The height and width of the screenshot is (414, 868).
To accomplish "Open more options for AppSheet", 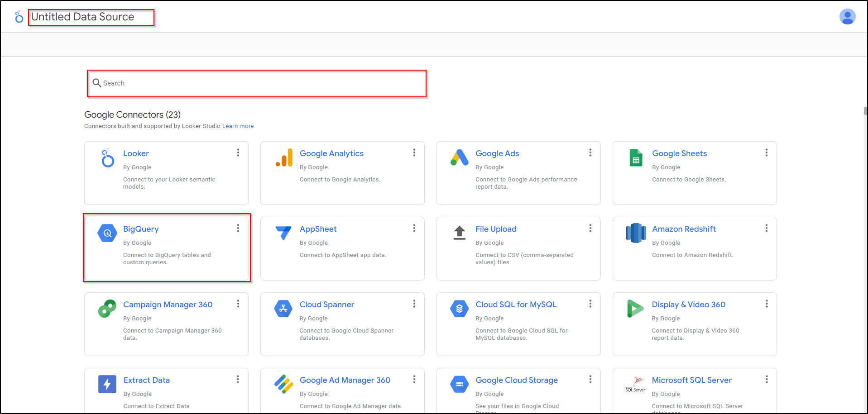I will tap(414, 228).
